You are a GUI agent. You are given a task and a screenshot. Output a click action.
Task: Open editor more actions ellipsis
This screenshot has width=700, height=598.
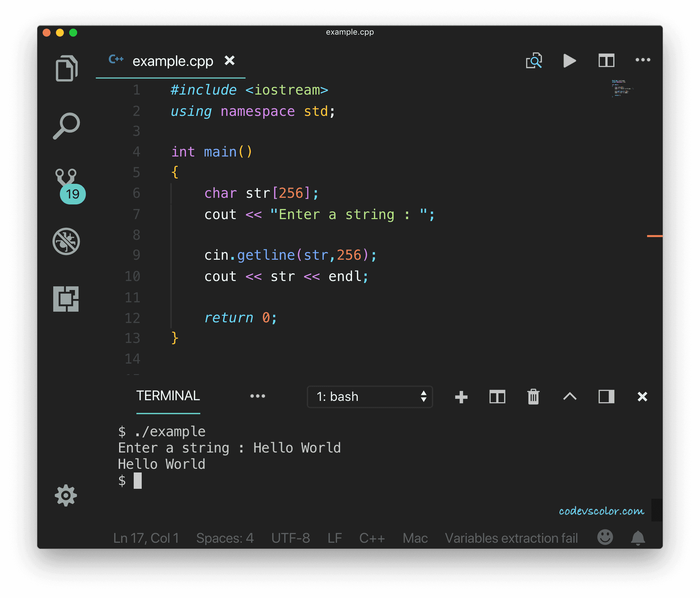642,60
